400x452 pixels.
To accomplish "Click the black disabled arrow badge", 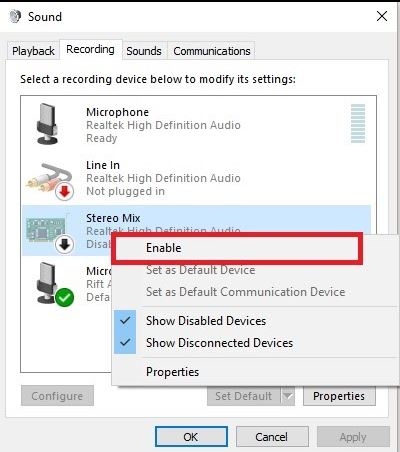I will [x=64, y=245].
